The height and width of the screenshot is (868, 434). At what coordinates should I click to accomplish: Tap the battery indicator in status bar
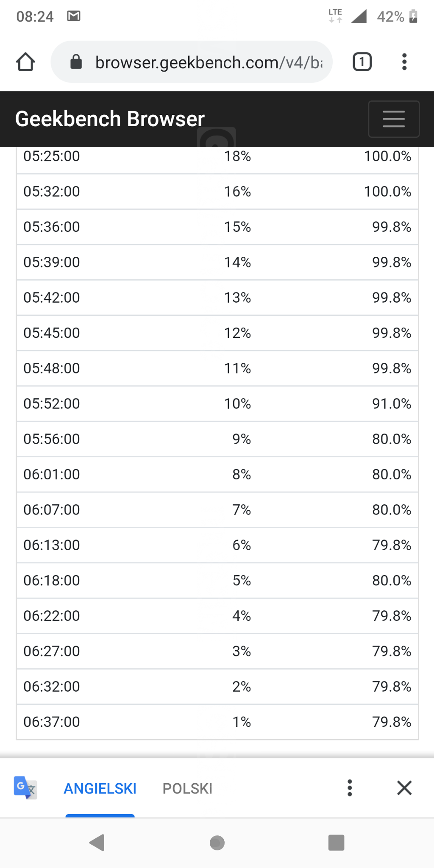pyautogui.click(x=413, y=16)
